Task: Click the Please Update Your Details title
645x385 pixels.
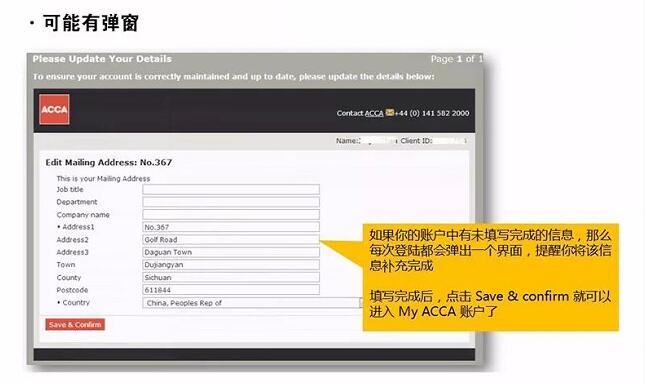Action: pos(102,59)
